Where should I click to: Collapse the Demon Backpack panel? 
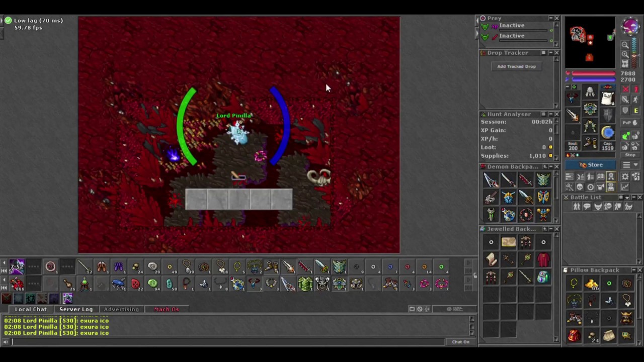550,166
